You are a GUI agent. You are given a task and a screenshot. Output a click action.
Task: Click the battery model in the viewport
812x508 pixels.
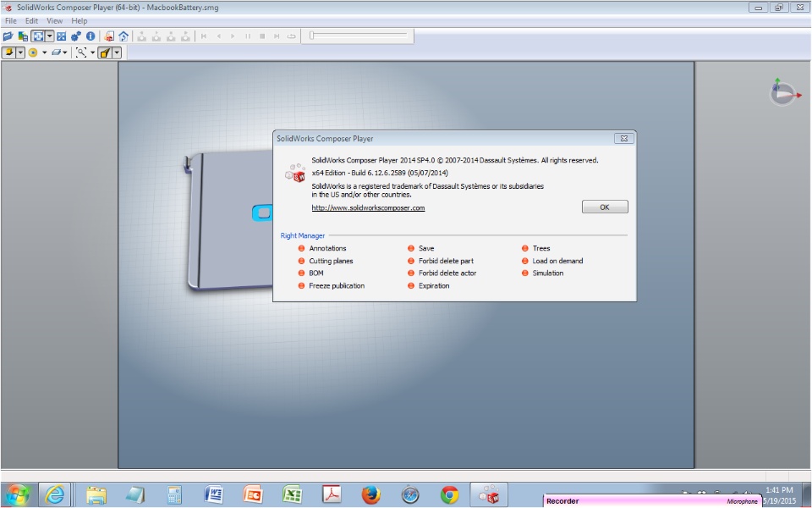point(229,220)
